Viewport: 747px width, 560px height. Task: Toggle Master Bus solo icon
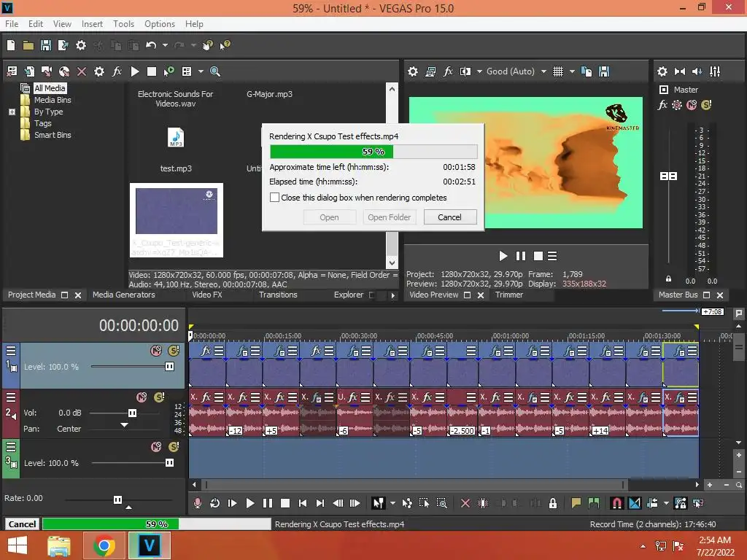706,105
